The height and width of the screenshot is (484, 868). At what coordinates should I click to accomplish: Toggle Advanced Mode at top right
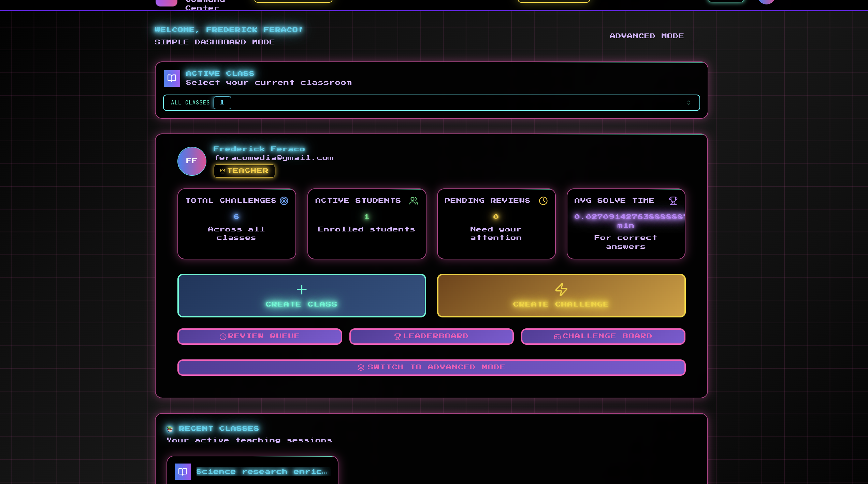coord(647,36)
